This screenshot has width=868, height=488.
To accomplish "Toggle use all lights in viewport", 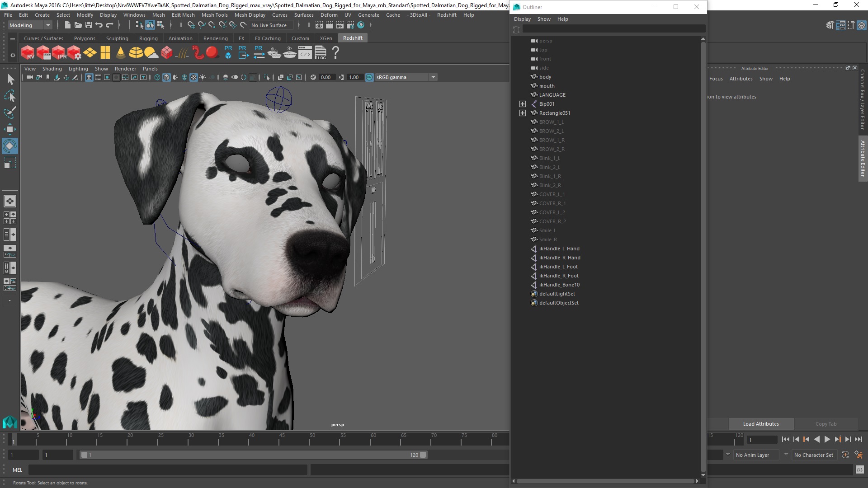I will [203, 77].
